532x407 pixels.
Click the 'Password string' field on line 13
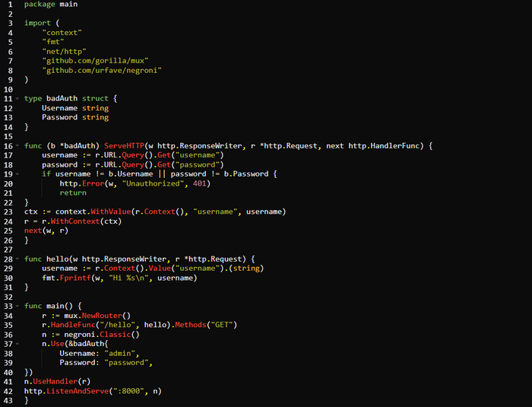point(75,118)
